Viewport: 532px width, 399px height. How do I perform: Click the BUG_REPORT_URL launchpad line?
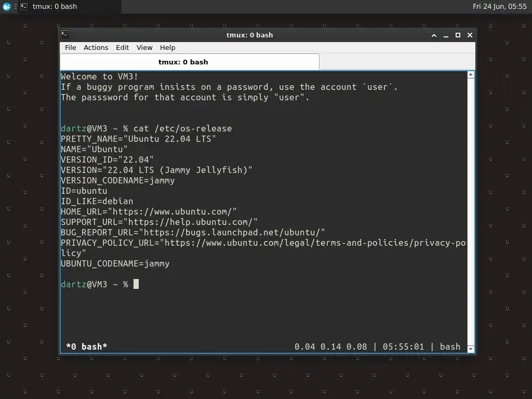tap(193, 232)
